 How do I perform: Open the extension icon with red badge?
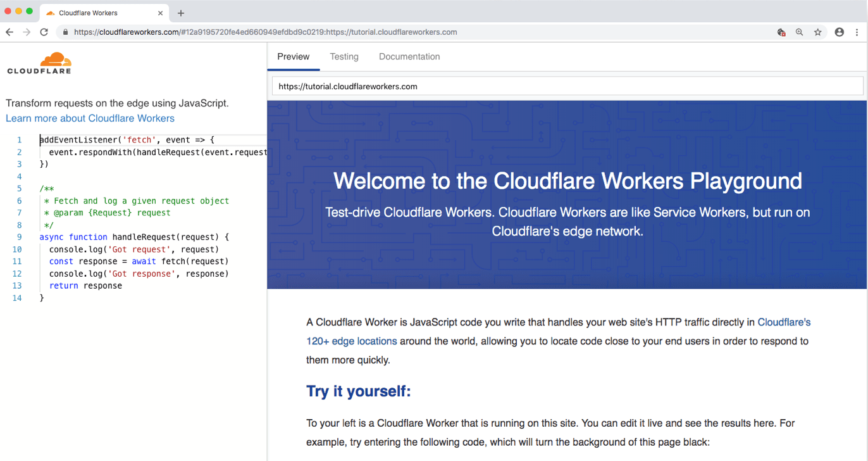(x=781, y=32)
